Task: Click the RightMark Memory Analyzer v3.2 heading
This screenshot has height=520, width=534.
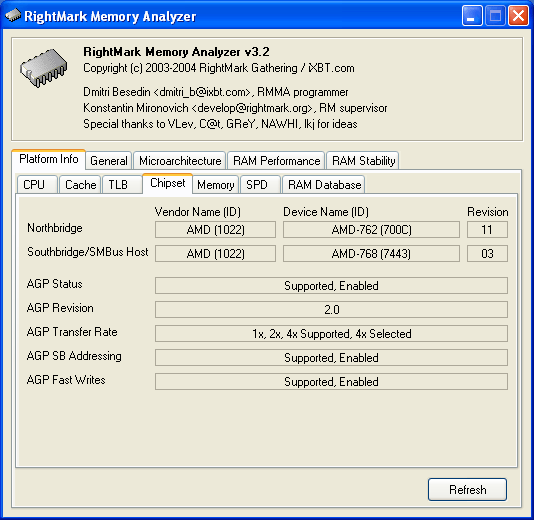Action: click(x=176, y=52)
